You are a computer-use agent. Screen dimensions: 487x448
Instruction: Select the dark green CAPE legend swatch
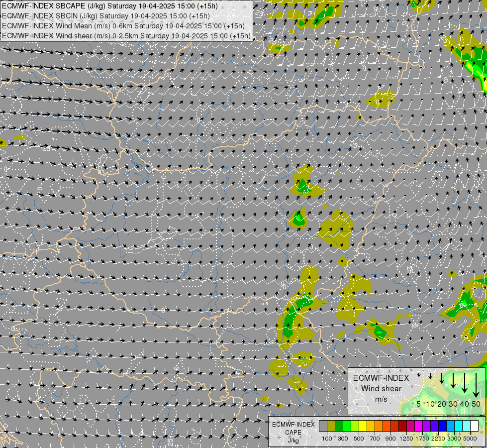coord(339,426)
